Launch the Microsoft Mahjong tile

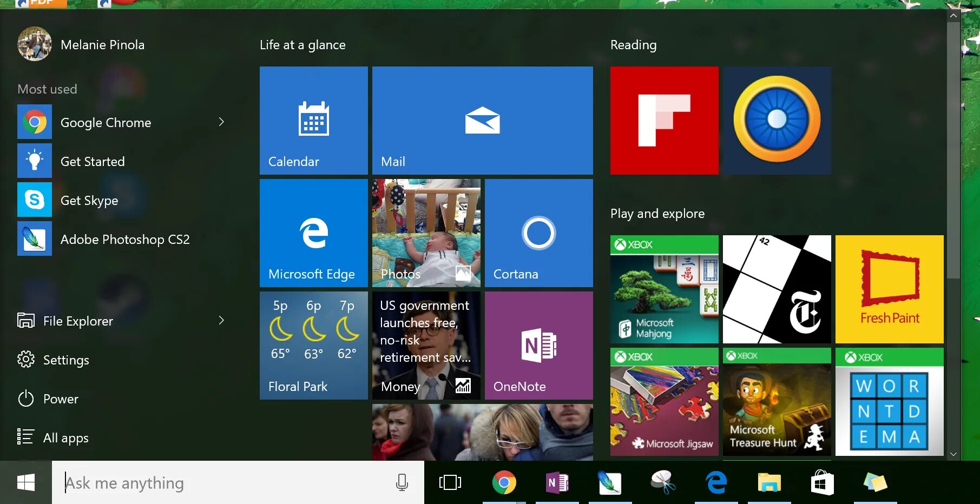[x=665, y=289]
